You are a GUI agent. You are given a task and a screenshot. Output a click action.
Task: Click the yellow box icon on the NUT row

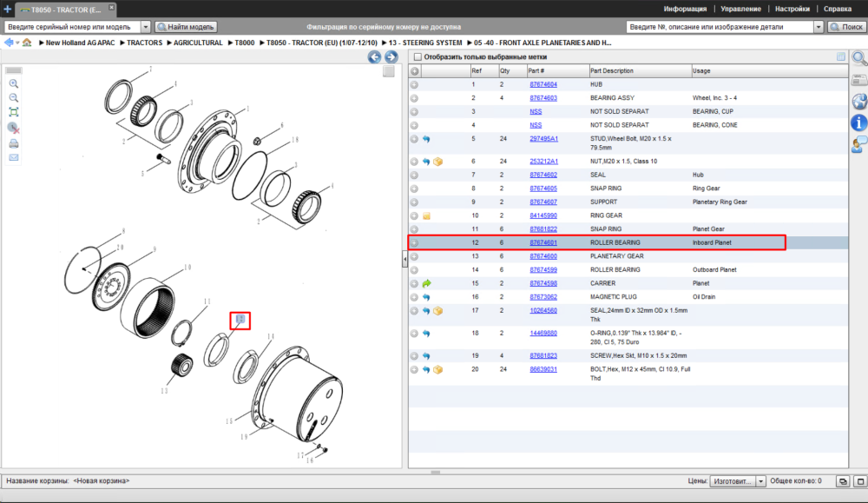(x=437, y=162)
